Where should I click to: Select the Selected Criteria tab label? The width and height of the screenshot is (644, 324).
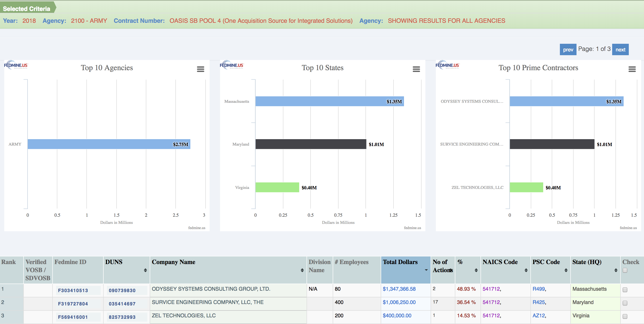click(x=27, y=9)
